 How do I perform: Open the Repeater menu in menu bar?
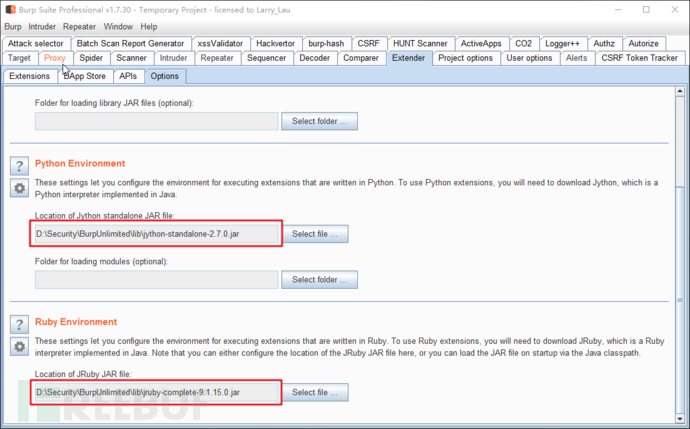point(79,26)
